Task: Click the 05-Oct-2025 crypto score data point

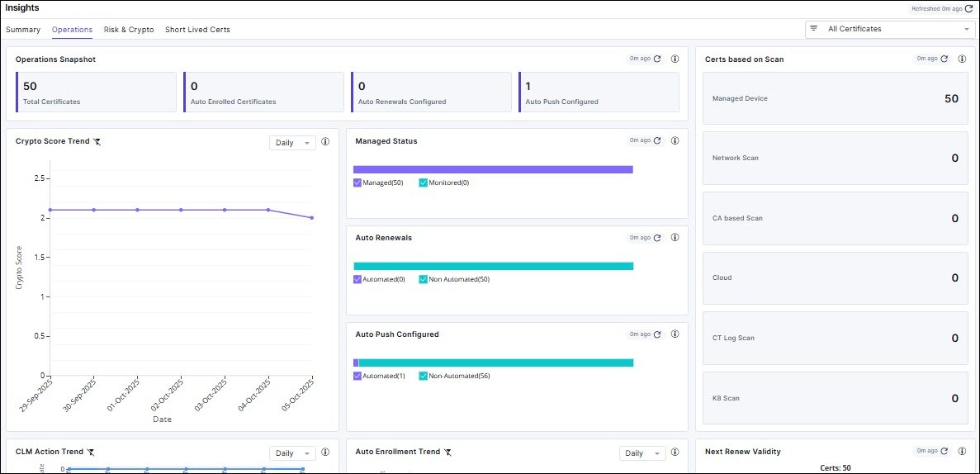Action: coord(312,218)
